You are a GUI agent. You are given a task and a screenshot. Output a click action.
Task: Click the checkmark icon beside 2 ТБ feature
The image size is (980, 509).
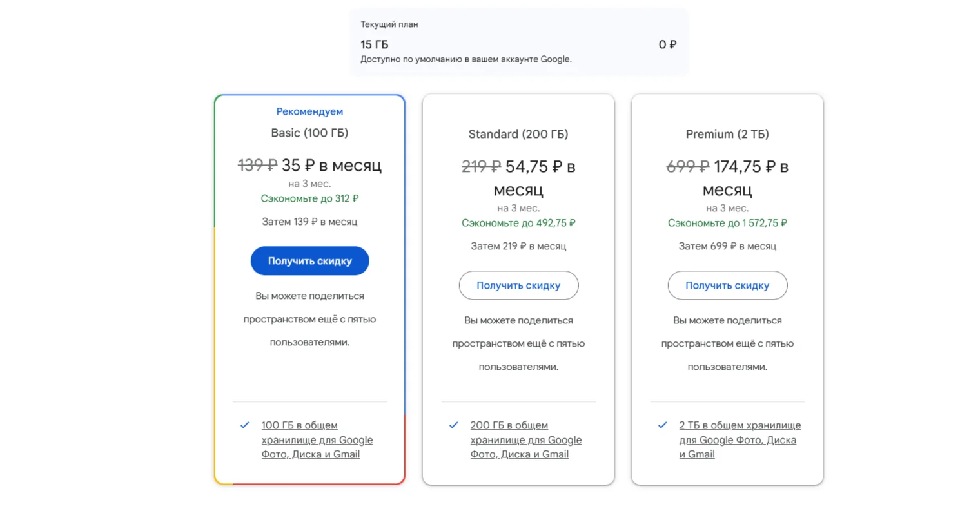point(663,425)
